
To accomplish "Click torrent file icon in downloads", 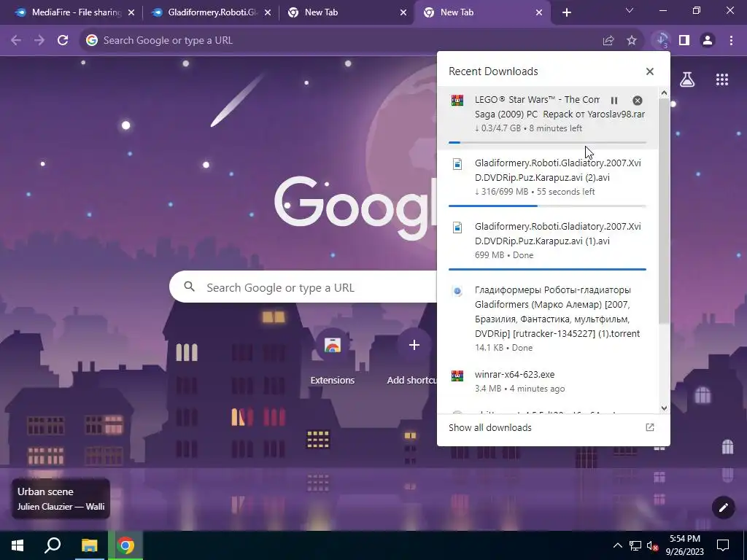I will click(457, 291).
